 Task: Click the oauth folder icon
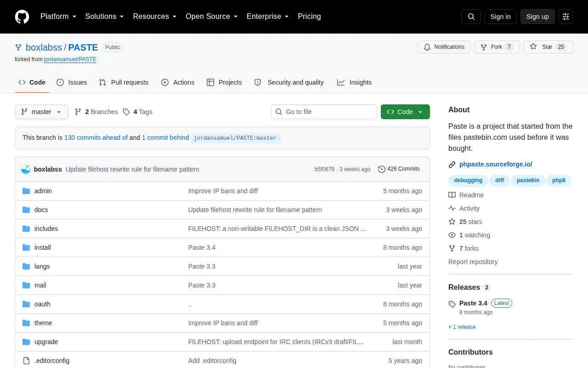click(x=26, y=304)
